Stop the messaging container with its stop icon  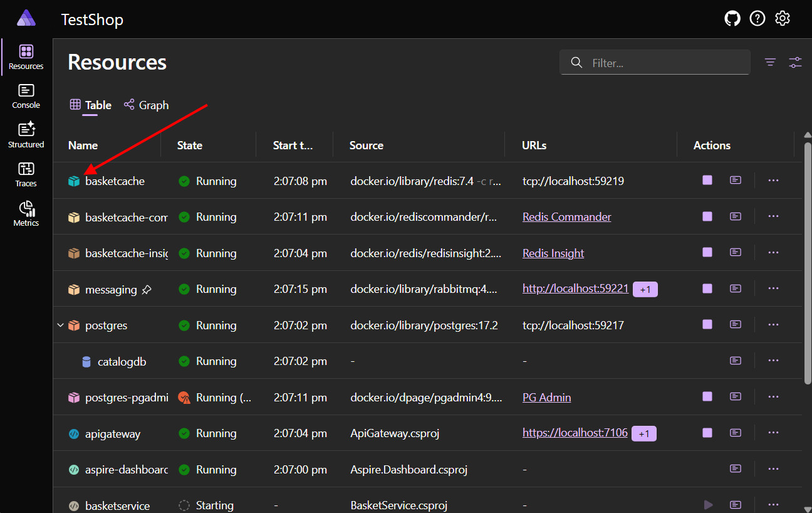(x=707, y=288)
